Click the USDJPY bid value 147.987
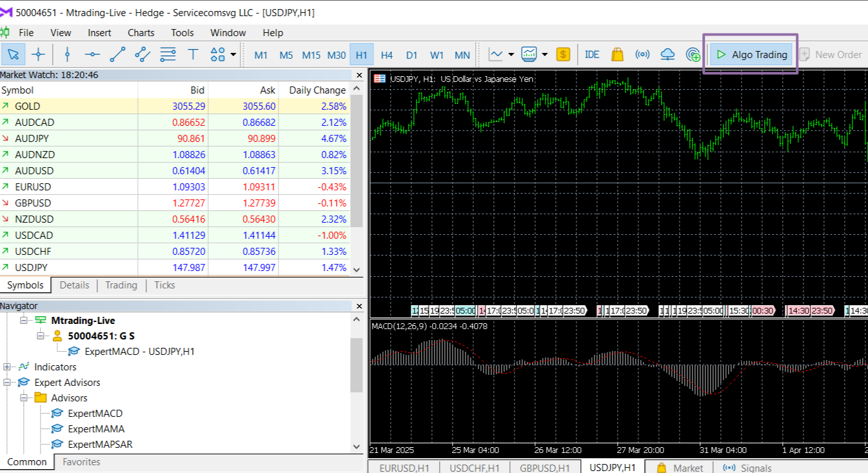 pos(189,267)
